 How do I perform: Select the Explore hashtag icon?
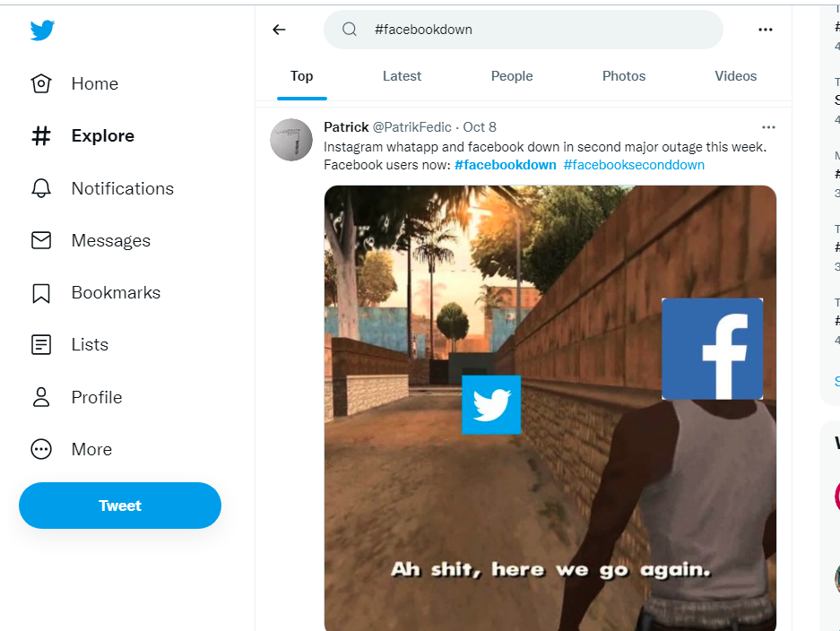pos(41,136)
